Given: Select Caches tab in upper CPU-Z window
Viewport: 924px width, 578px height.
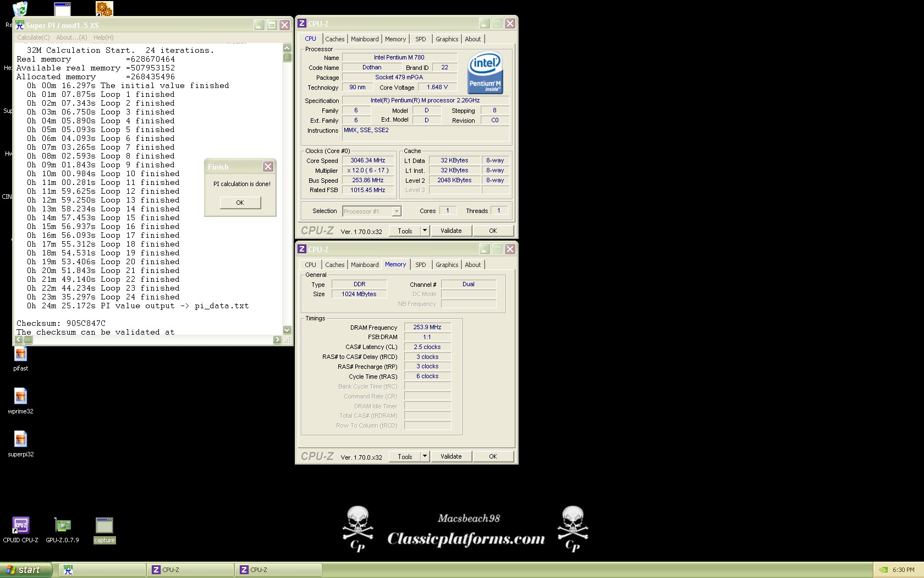Looking at the screenshot, I should point(334,39).
